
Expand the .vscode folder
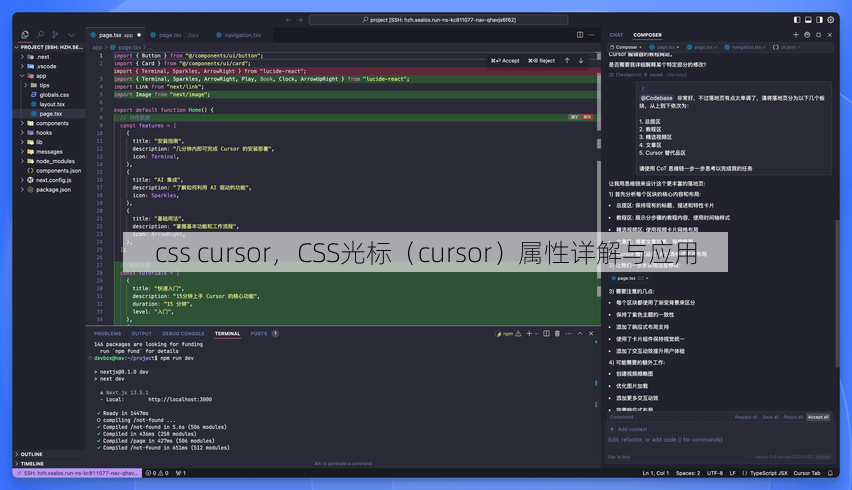pos(50,66)
